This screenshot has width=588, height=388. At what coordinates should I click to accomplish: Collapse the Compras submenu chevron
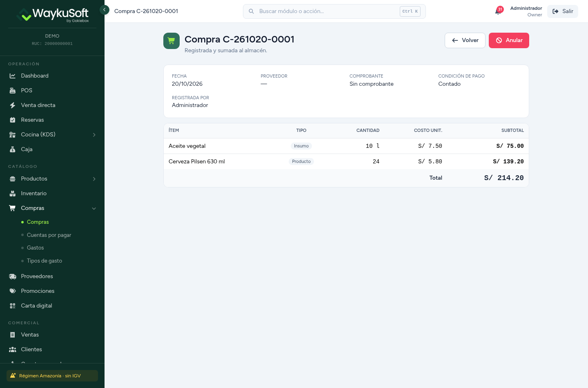coord(94,208)
